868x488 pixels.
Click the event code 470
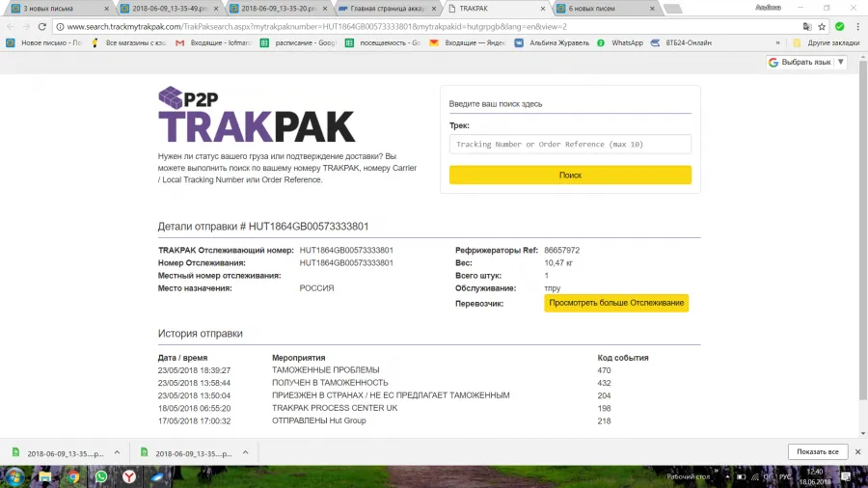(x=604, y=370)
